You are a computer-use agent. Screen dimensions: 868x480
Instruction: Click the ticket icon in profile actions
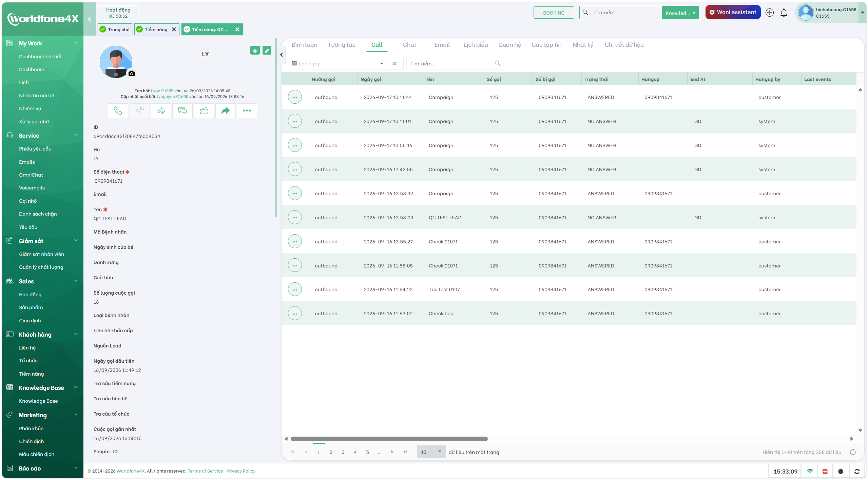click(204, 111)
